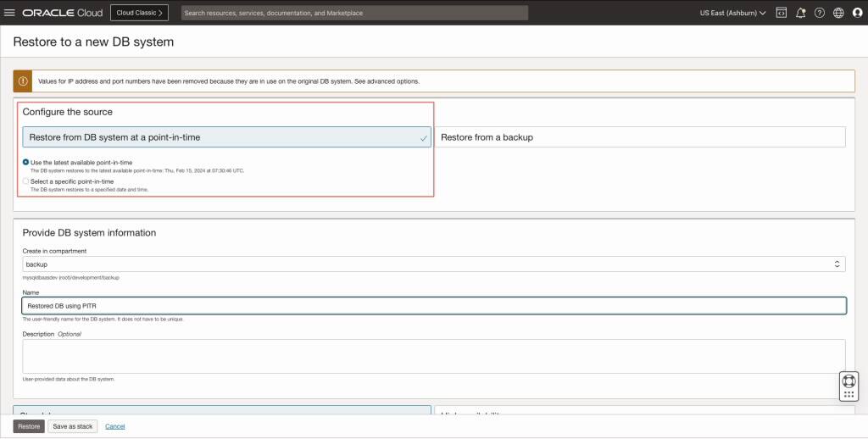Choose Use the latest available point-in-time
The height and width of the screenshot is (439, 868).
pyautogui.click(x=25, y=162)
